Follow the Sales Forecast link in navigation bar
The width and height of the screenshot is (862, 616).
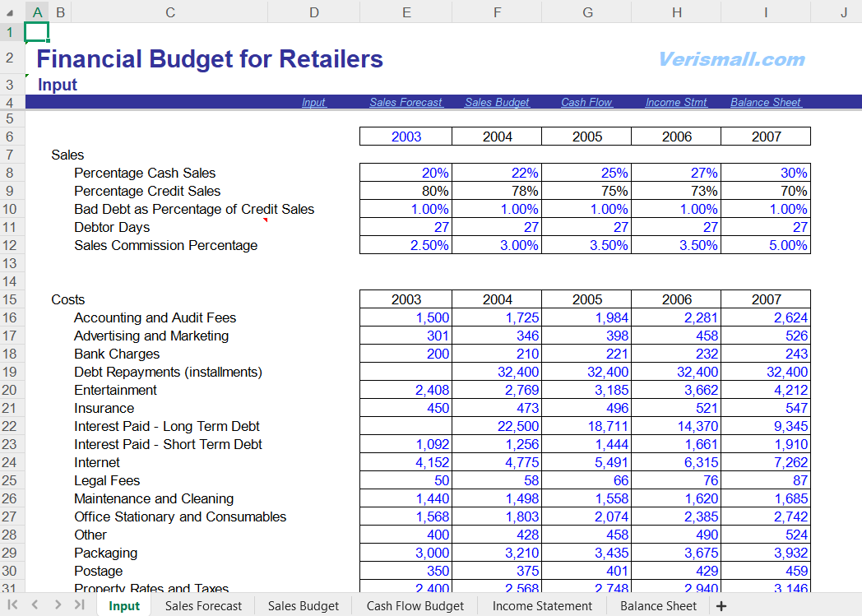point(406,103)
